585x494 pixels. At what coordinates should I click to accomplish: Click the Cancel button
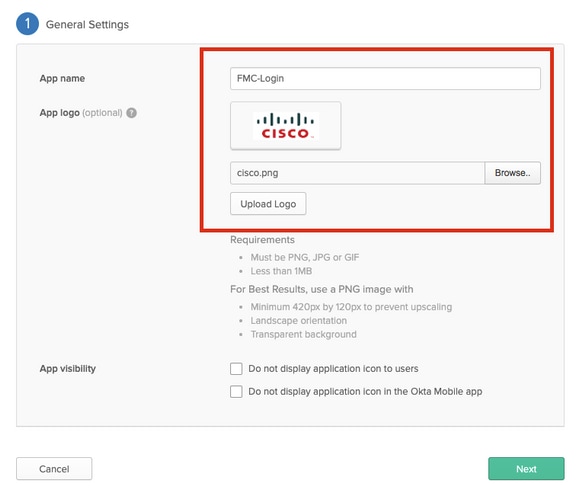click(x=54, y=469)
